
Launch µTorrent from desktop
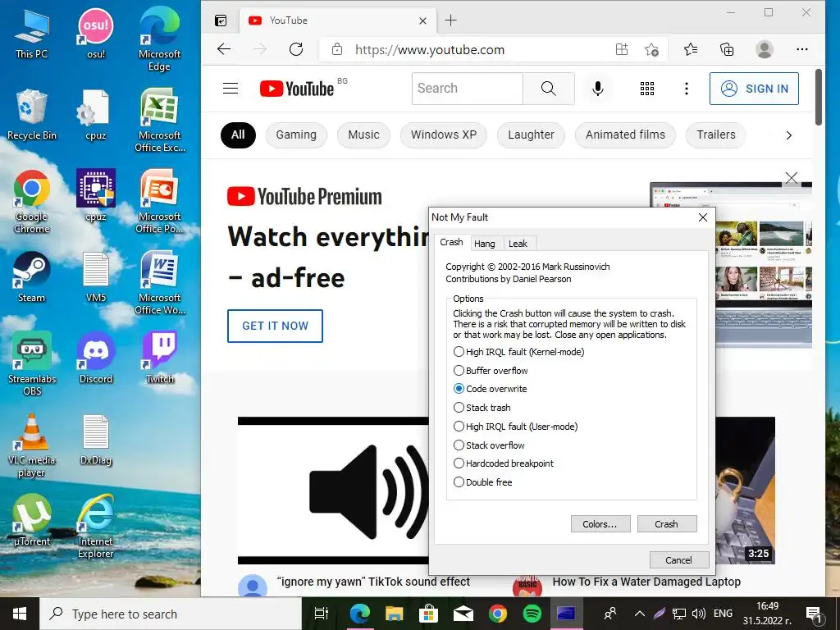click(x=32, y=521)
